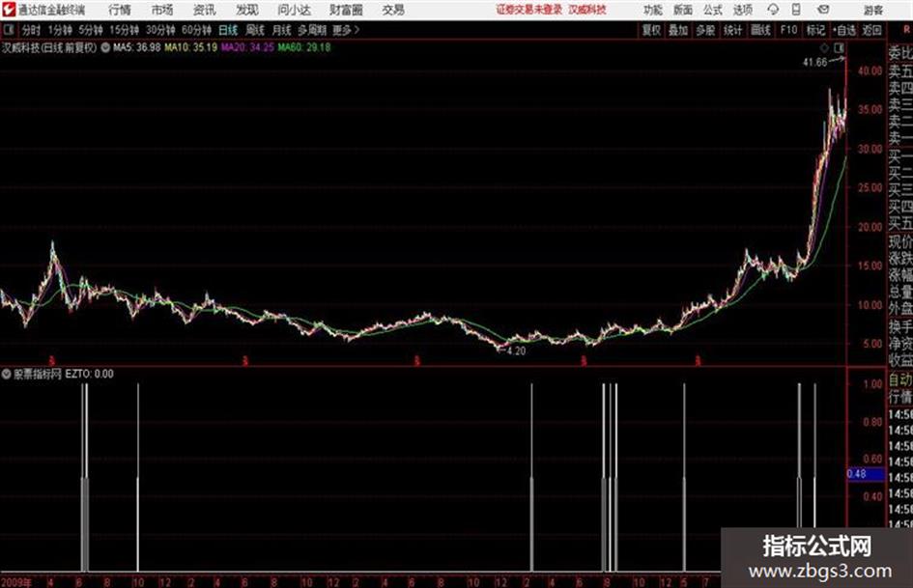Open the 公式 menu
Screen dimensions: 913x588
(713, 10)
